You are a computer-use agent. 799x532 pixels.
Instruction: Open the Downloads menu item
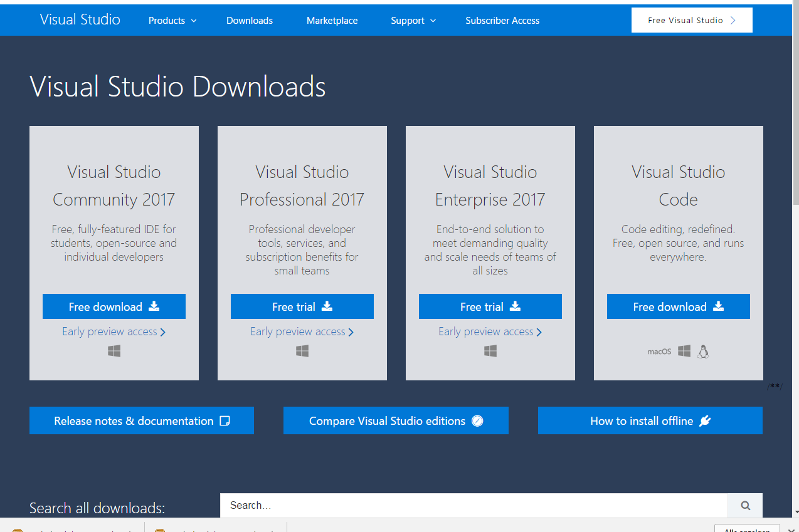[x=250, y=21]
